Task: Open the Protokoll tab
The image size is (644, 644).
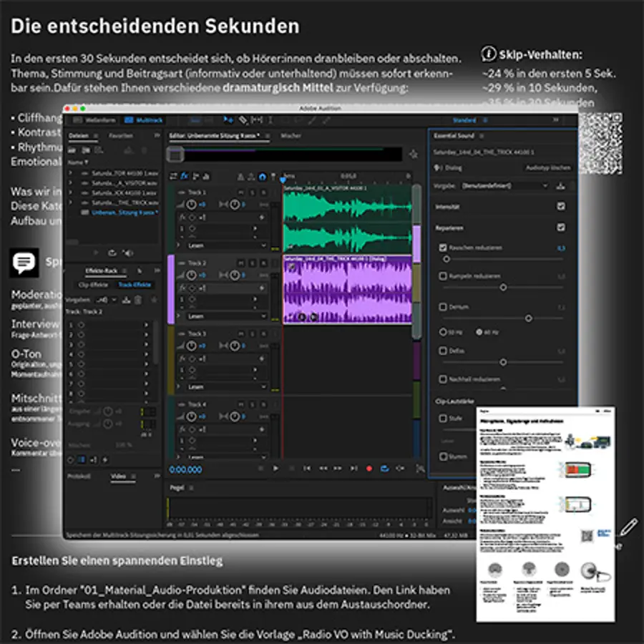Action: click(x=79, y=476)
